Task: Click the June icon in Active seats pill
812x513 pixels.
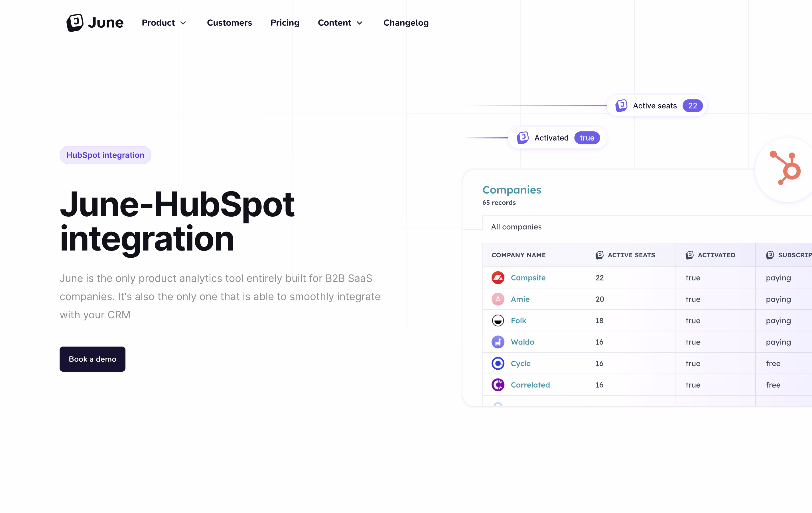Action: coord(621,105)
